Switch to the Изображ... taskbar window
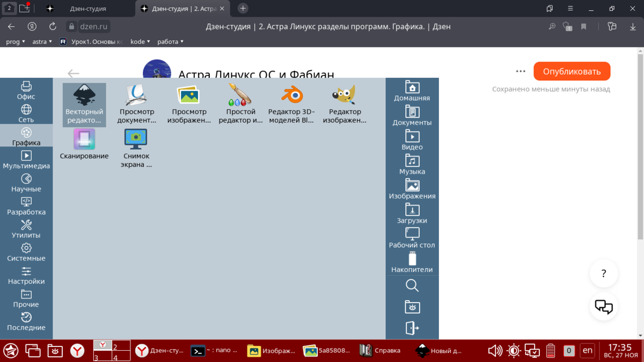Viewport: 644px width, 362px height. click(x=271, y=351)
